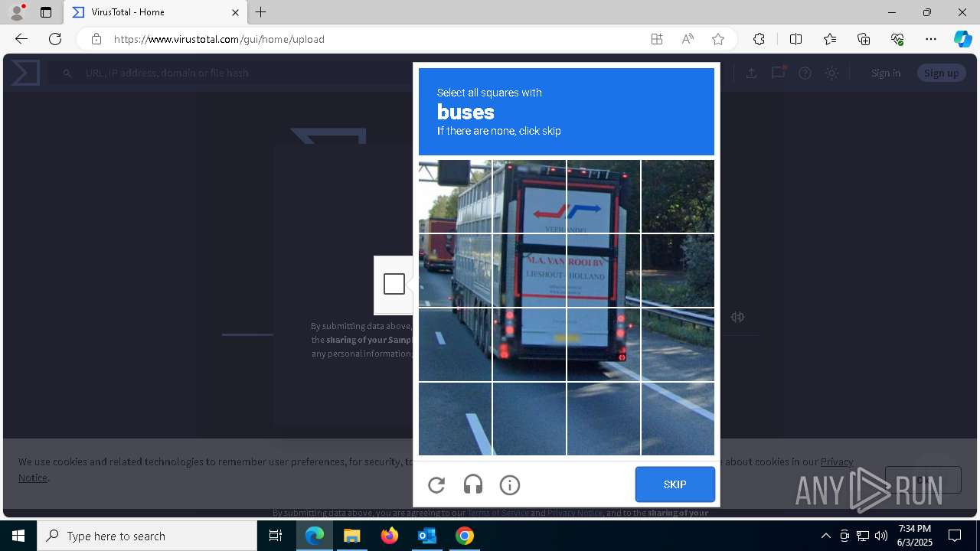Reload the captcha challenge image
This screenshot has height=551, width=980.
coord(436,484)
